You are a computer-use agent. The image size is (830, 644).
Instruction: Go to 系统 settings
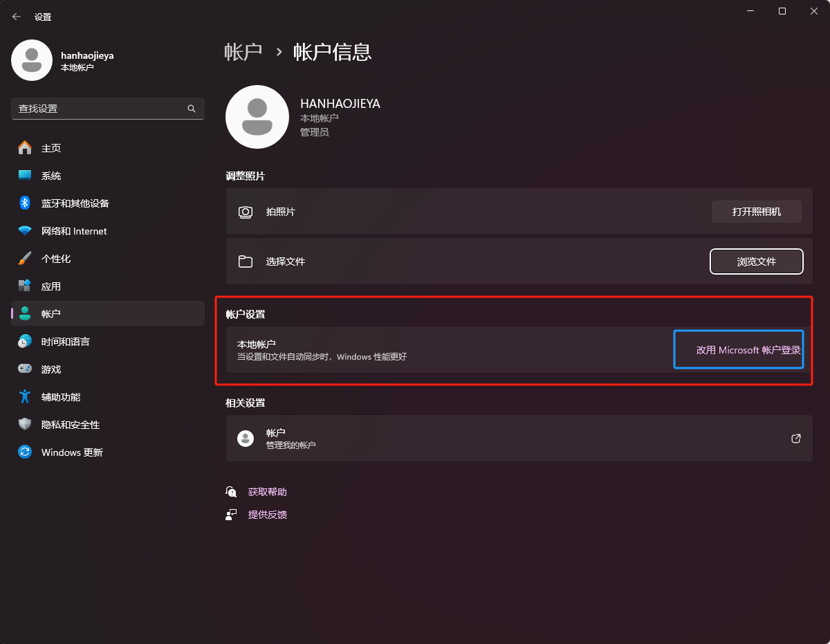[x=108, y=176]
